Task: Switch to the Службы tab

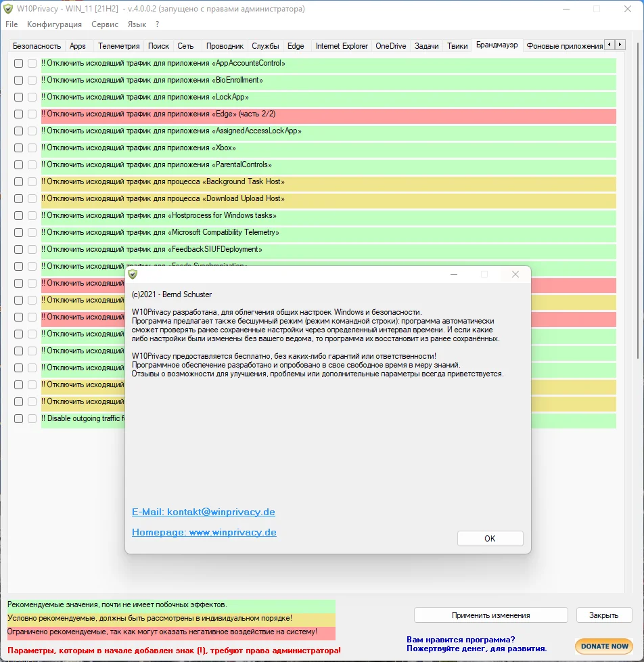Action: 265,46
